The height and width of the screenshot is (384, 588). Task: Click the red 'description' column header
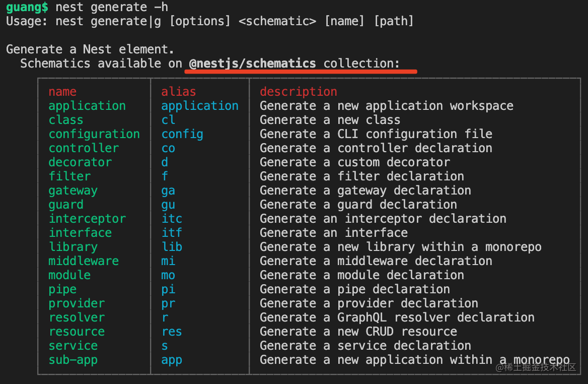pos(299,92)
